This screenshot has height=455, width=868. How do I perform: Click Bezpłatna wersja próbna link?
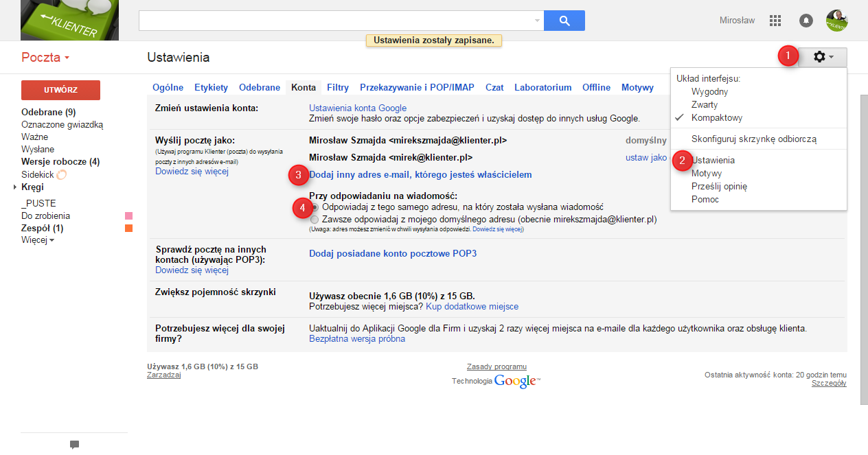[357, 338]
